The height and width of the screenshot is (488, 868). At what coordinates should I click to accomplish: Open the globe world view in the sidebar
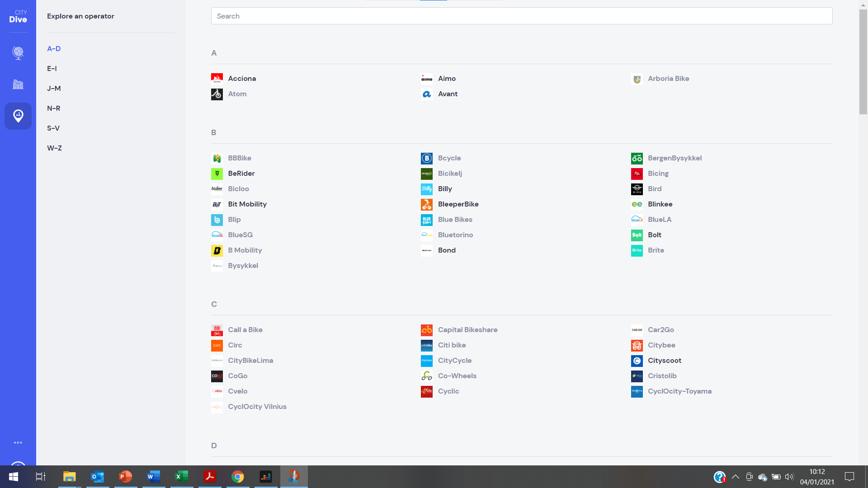[18, 53]
